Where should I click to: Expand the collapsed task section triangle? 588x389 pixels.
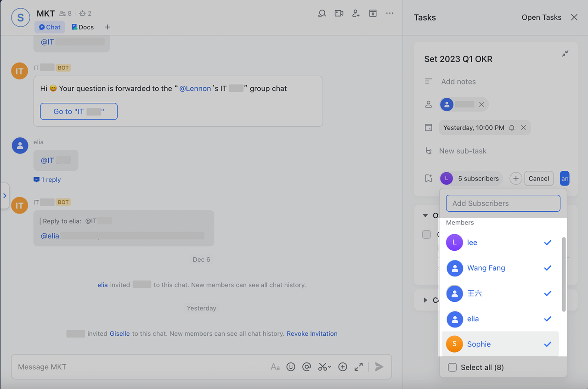[x=425, y=300]
